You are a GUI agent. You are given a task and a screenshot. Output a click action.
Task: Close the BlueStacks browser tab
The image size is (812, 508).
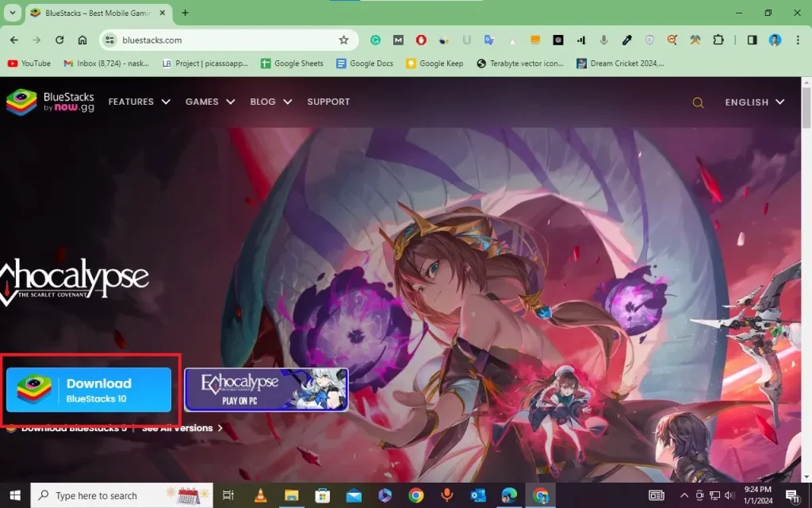162,13
